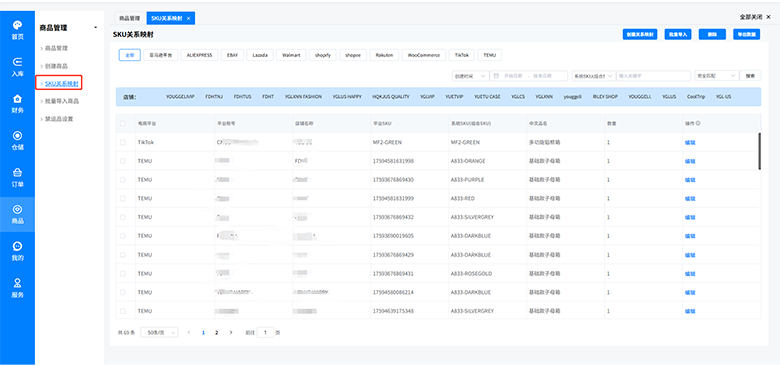Click the 批量导入 button
The height and width of the screenshot is (366, 780).
678,34
